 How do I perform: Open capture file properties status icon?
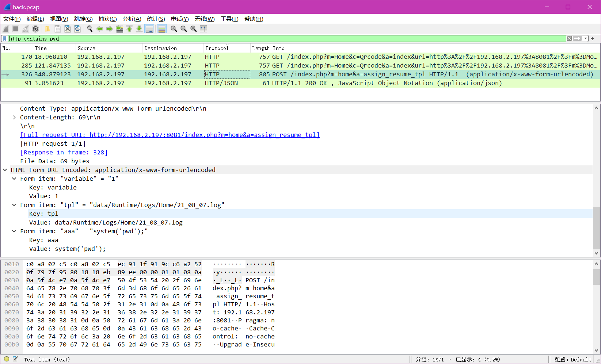point(15,359)
